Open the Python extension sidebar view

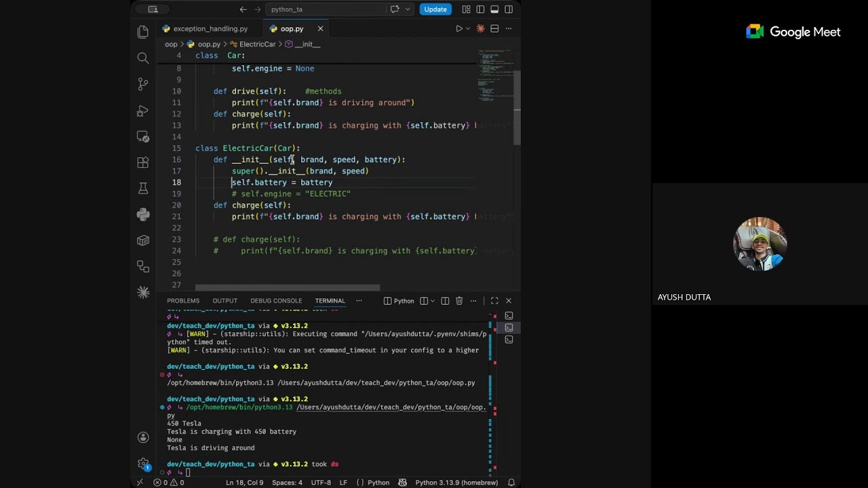(143, 214)
